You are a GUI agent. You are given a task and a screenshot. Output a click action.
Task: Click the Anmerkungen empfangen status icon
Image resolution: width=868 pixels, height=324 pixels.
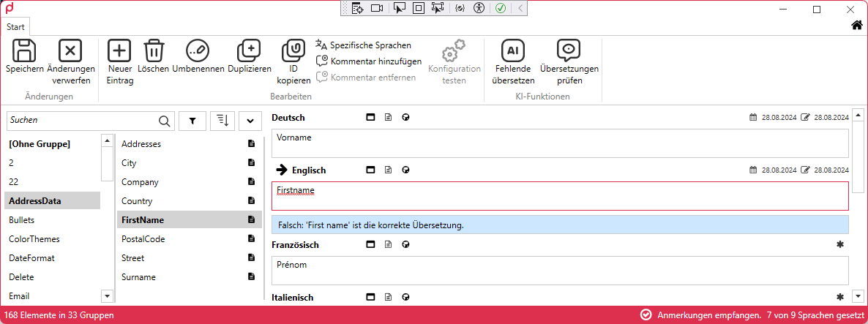point(646,314)
